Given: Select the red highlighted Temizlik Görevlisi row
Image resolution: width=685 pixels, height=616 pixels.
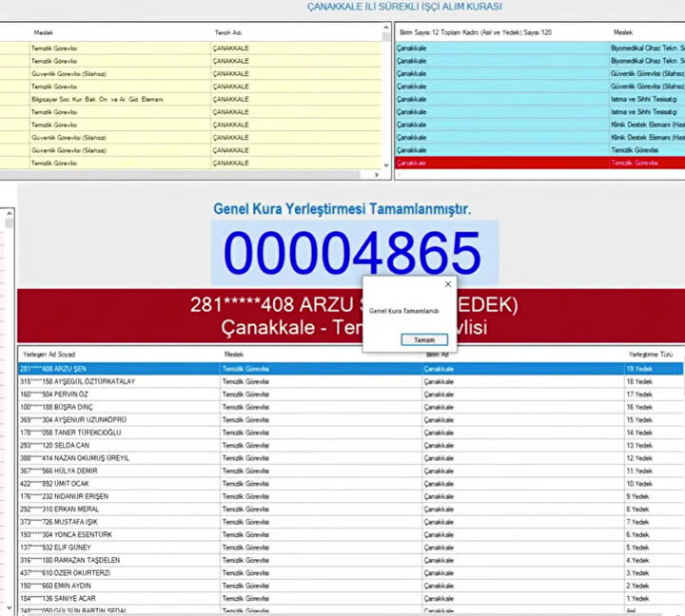Looking at the screenshot, I should (533, 164).
